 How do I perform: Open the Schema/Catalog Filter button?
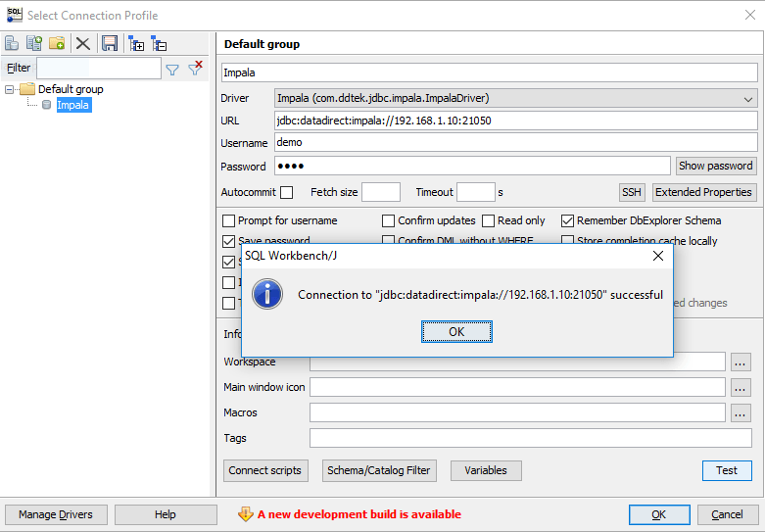coord(379,470)
